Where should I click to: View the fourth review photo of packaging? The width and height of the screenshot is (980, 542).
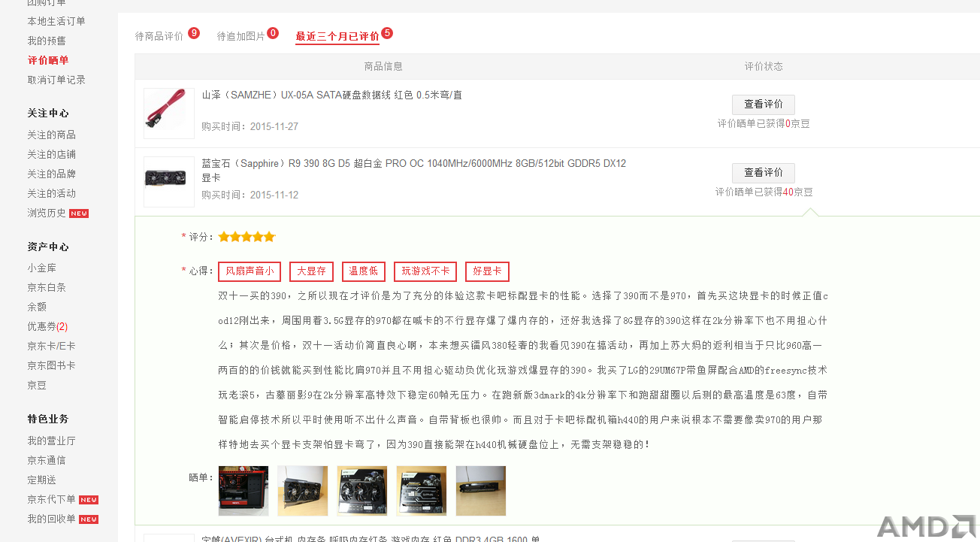click(x=422, y=491)
